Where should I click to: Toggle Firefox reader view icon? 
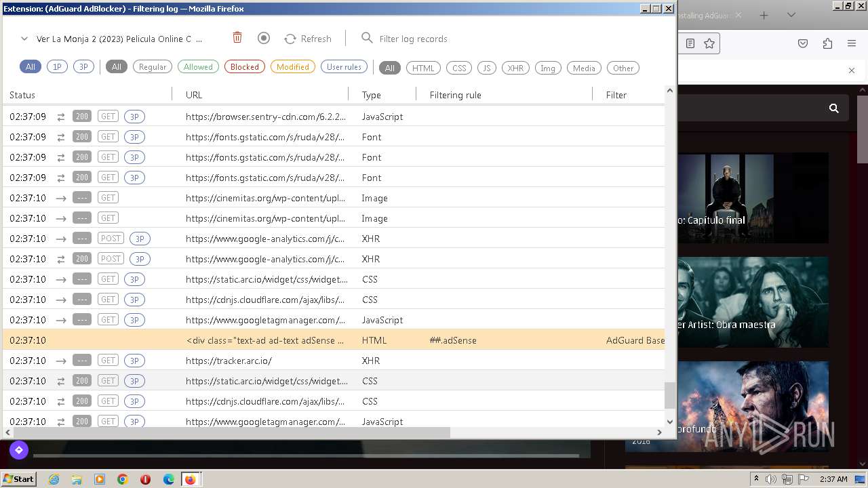coord(690,43)
